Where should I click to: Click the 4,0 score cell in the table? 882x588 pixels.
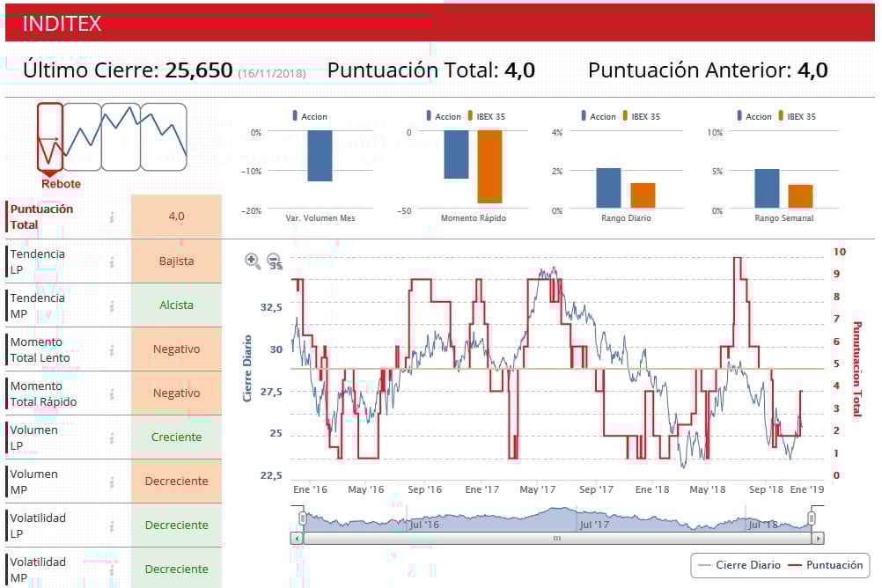[177, 216]
